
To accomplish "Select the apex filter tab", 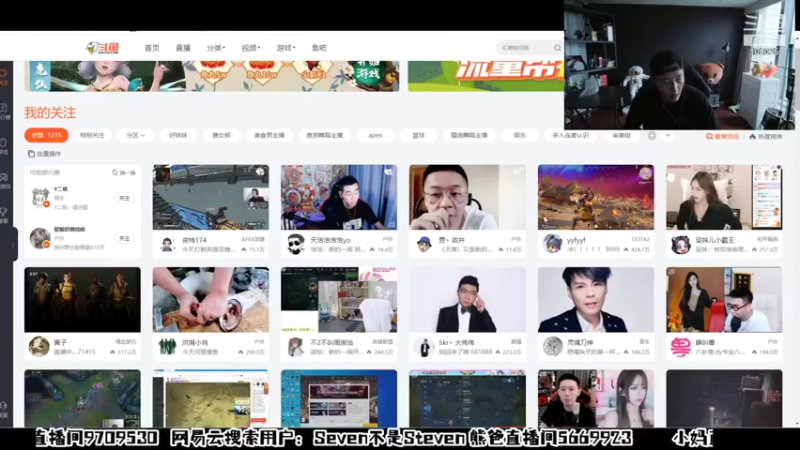I will tap(375, 135).
